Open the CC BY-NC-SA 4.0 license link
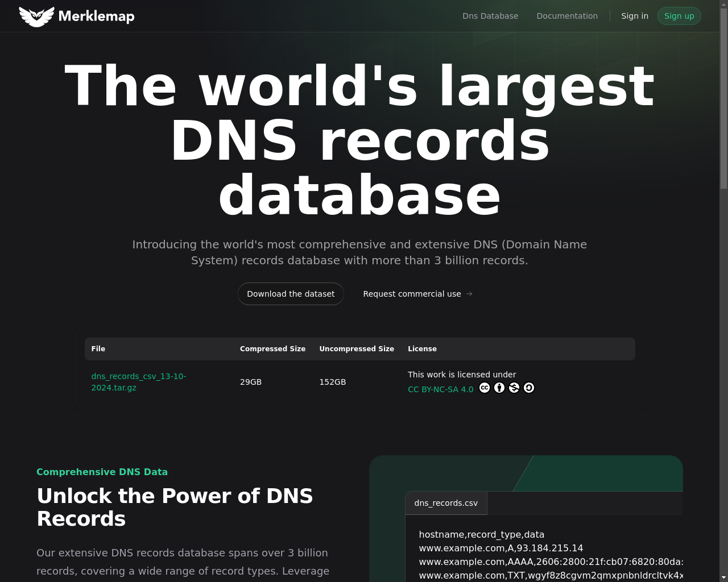Screen dimensions: 728x582 coord(441,389)
